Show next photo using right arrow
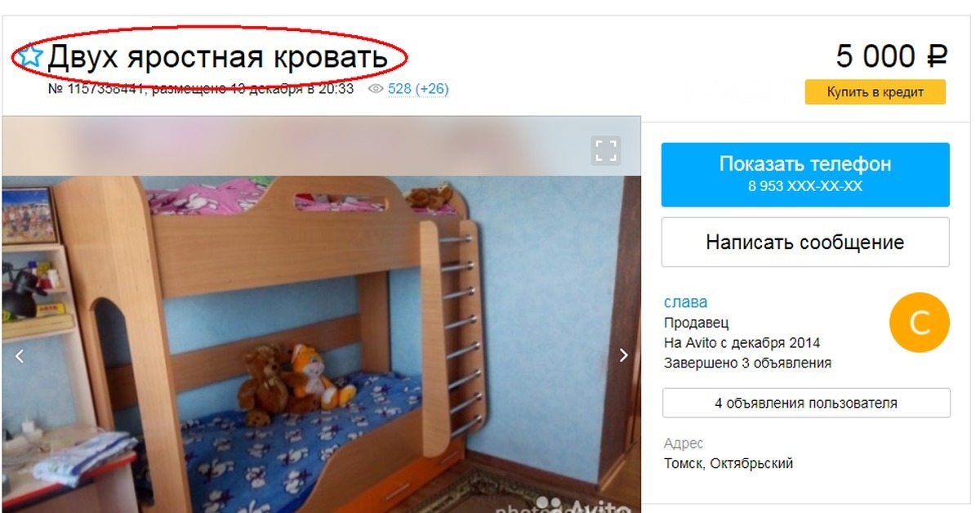This screenshot has width=980, height=513. pyautogui.click(x=624, y=355)
